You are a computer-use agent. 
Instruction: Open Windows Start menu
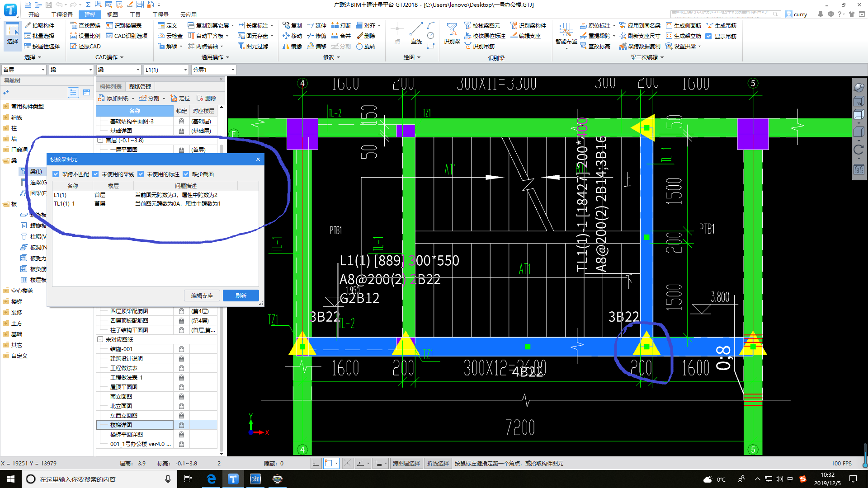11,479
